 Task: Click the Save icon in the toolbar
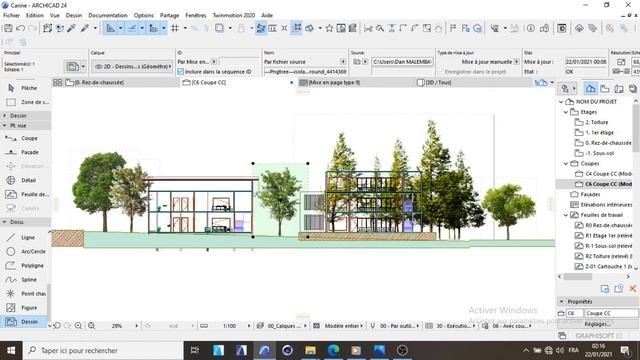[8, 28]
